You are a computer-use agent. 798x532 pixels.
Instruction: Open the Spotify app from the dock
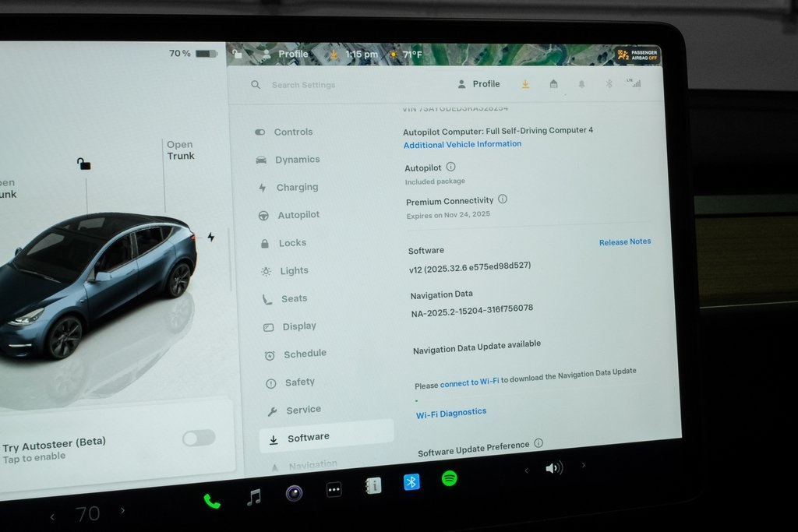(450, 481)
